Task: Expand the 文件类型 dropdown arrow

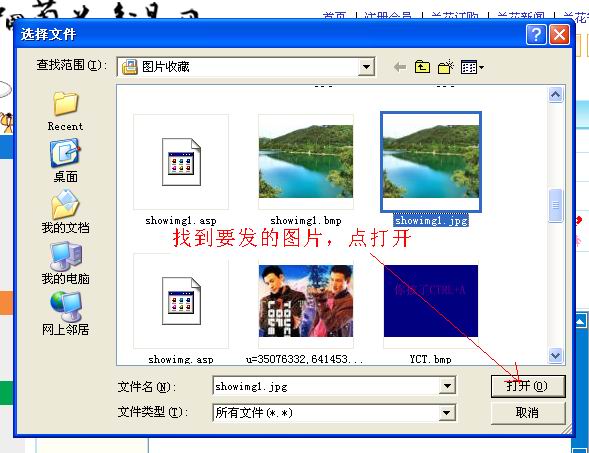Action: [447, 413]
